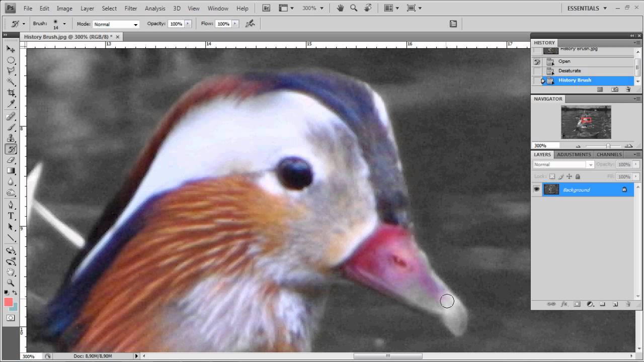
Task: Open Navigator panel options menu
Action: [638, 99]
